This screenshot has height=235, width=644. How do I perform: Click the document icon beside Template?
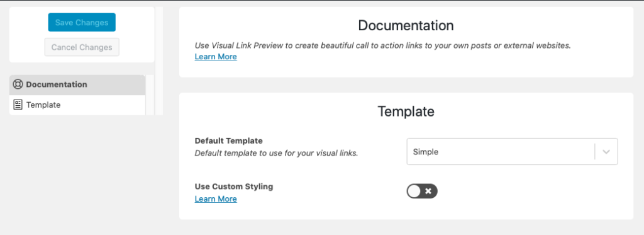(x=18, y=105)
